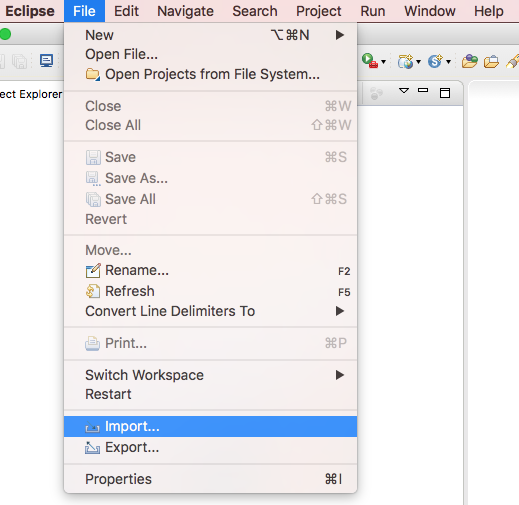The width and height of the screenshot is (519, 505).
Task: Click the Rename... menu entry
Action: click(210, 270)
